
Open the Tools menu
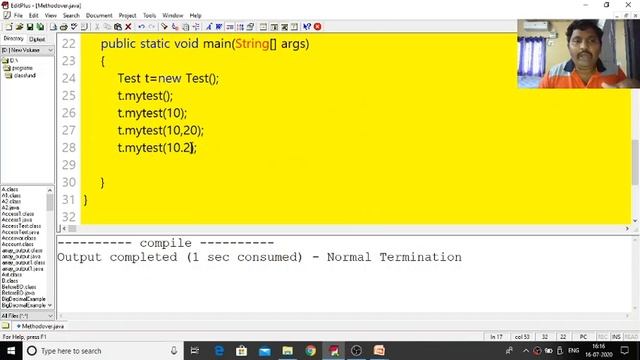pos(149,16)
